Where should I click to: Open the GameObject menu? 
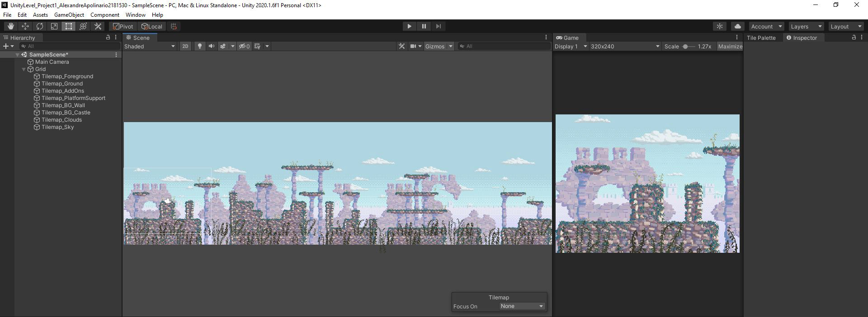tap(69, 15)
